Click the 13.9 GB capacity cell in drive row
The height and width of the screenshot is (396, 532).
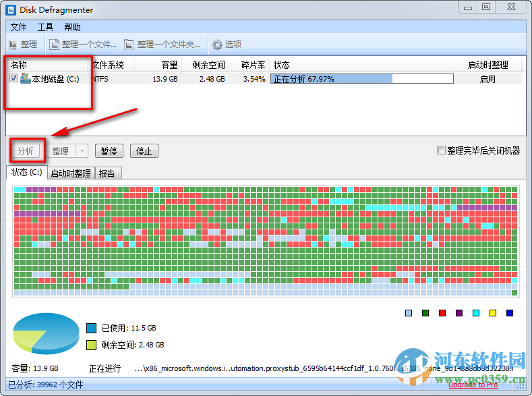tap(165, 79)
